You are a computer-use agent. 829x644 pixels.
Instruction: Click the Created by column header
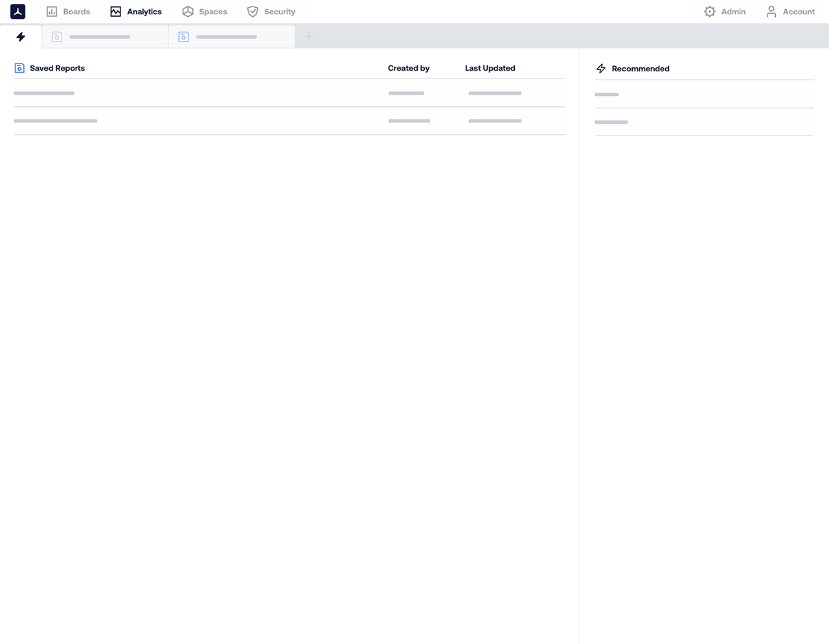409,68
